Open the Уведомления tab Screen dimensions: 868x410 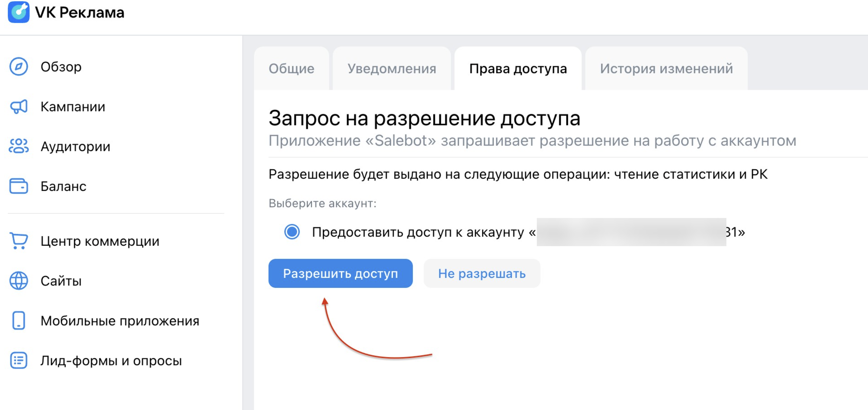(392, 69)
